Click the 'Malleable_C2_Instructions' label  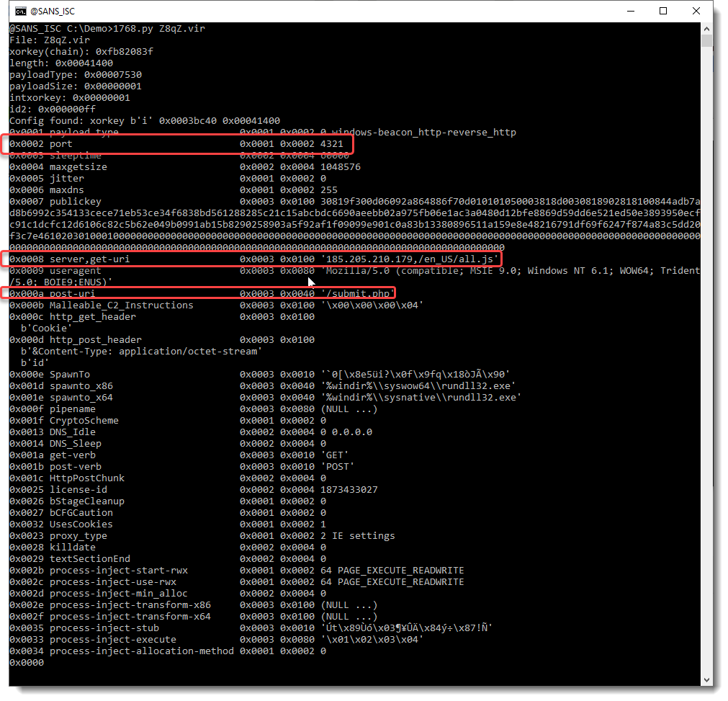pyautogui.click(x=121, y=305)
